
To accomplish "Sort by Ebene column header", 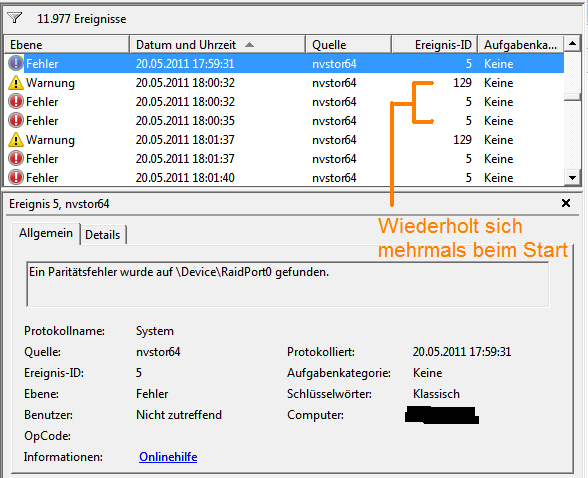I will [67, 45].
